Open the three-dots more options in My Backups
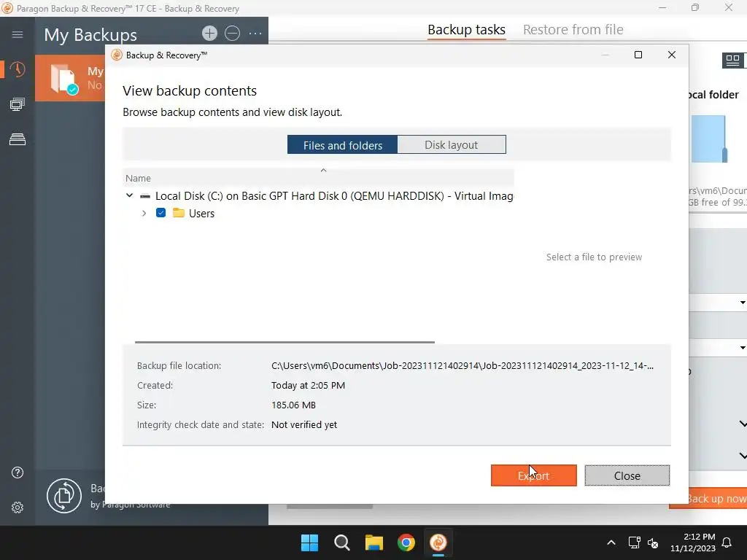The image size is (747, 560). click(x=255, y=34)
